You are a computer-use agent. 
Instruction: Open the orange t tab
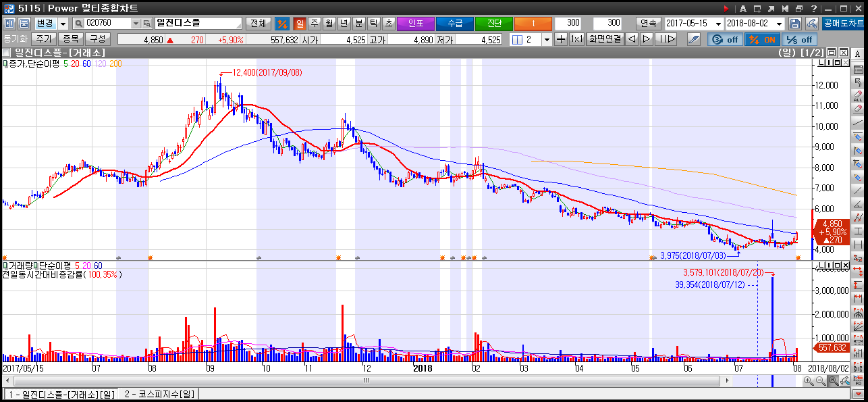coord(533,23)
